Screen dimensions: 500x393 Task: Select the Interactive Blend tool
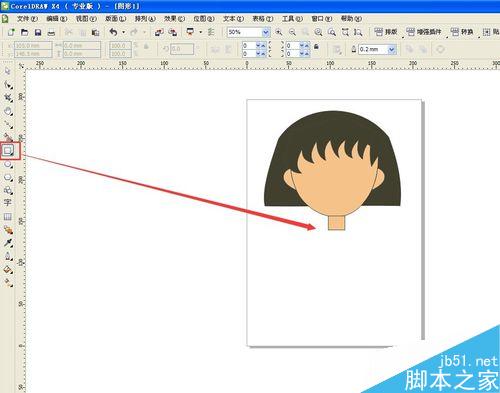pos(8,230)
